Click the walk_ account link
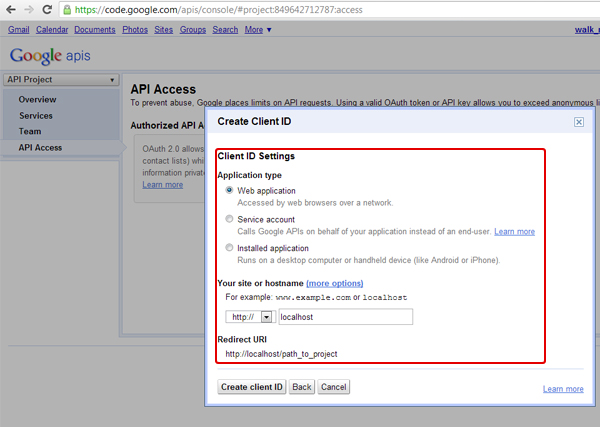The height and width of the screenshot is (427, 600). (x=587, y=29)
